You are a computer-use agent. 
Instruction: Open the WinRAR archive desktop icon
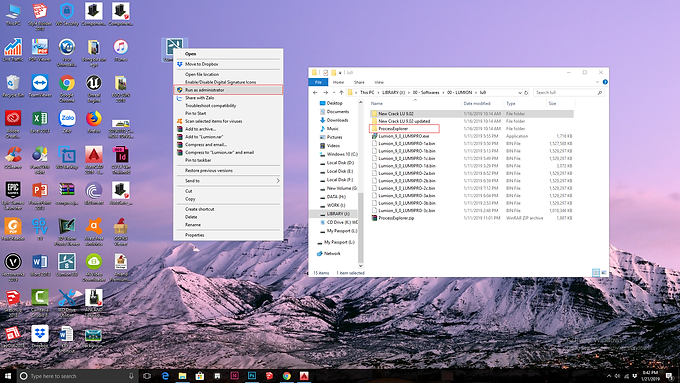[x=67, y=193]
